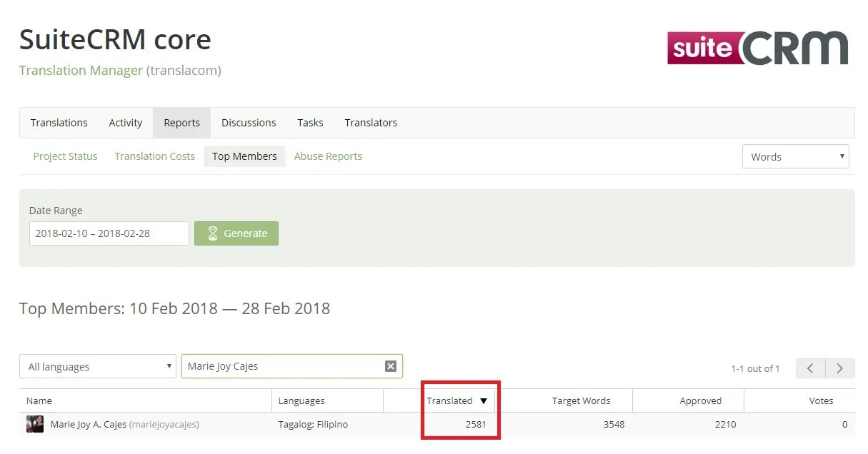Image resolution: width=868 pixels, height=454 pixels.
Task: Sort by the Target Words column header
Action: [582, 401]
